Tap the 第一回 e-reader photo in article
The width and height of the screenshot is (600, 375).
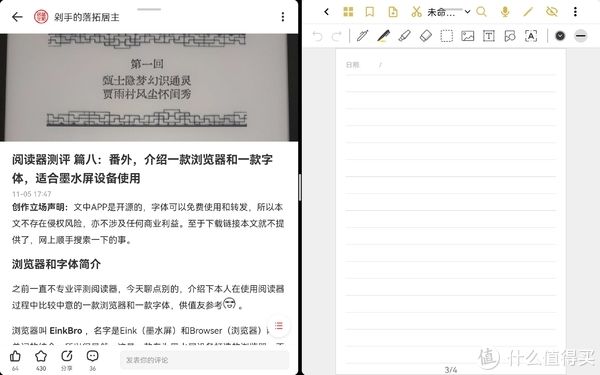(x=149, y=88)
